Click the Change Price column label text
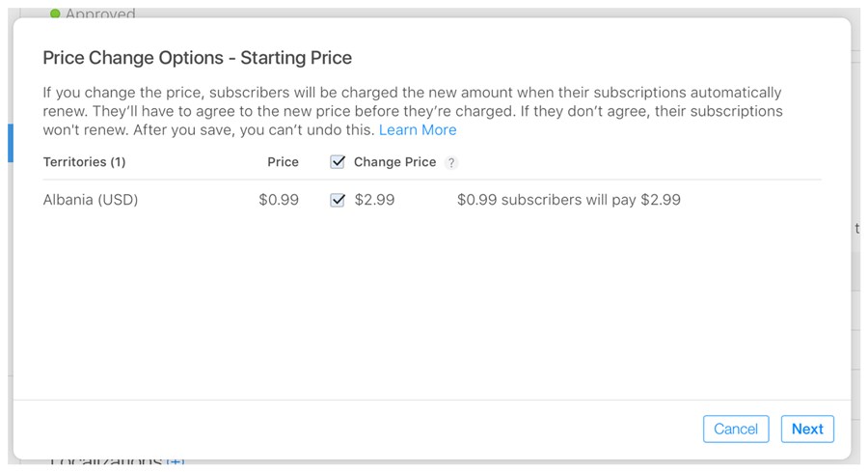868x472 pixels. (394, 162)
